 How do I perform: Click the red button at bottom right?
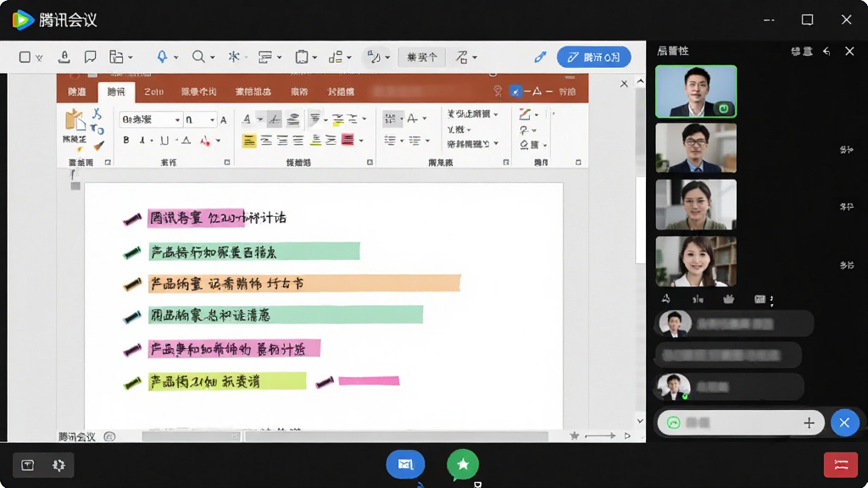tap(841, 464)
